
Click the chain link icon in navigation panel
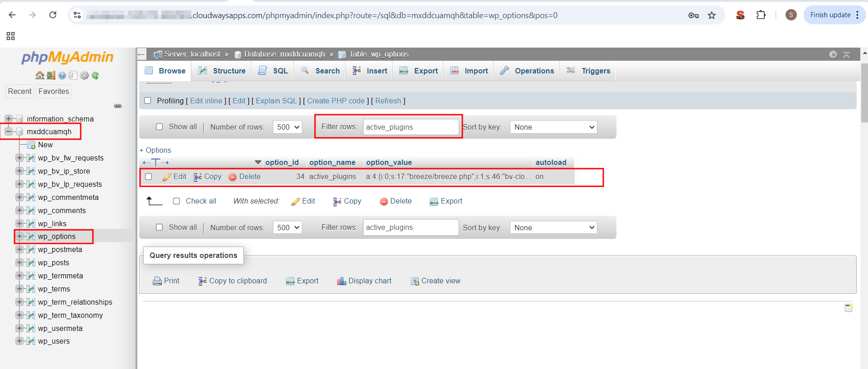click(x=118, y=106)
